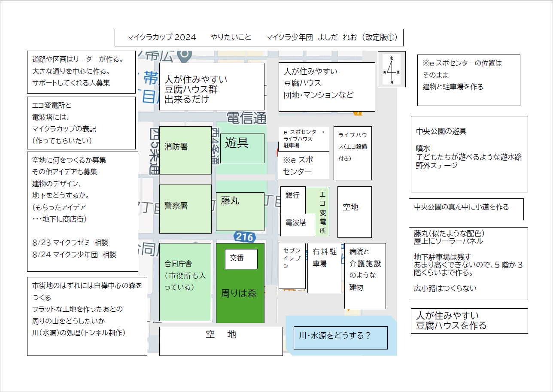Image resolution: width=553 pixels, height=392 pixels.
Task: Select the 豆腐ハウス群 出来るだけ box
Action: (212, 86)
